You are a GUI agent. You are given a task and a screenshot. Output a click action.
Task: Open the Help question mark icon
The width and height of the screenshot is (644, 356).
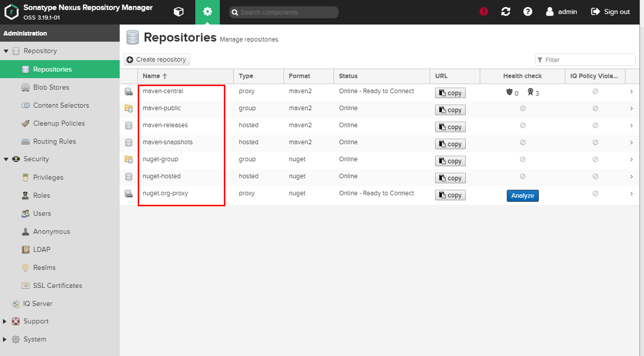pos(528,12)
